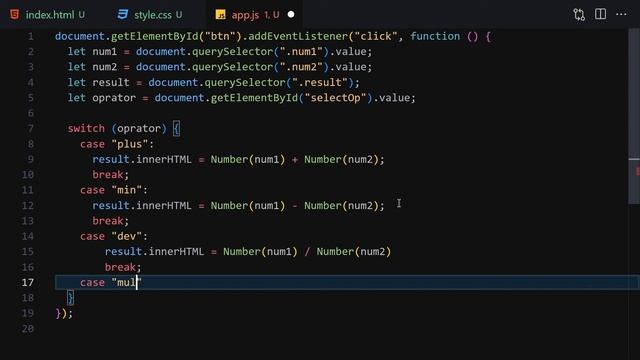Click the JS file icon on app.js tab

click(x=220, y=15)
